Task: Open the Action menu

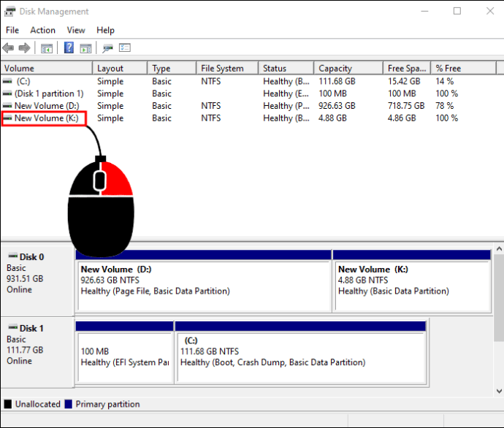Action: point(42,30)
